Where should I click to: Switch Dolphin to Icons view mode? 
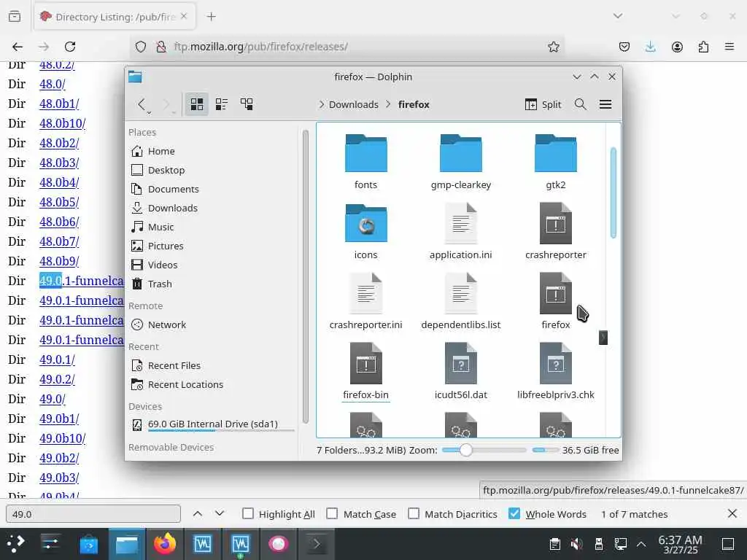[x=197, y=104]
